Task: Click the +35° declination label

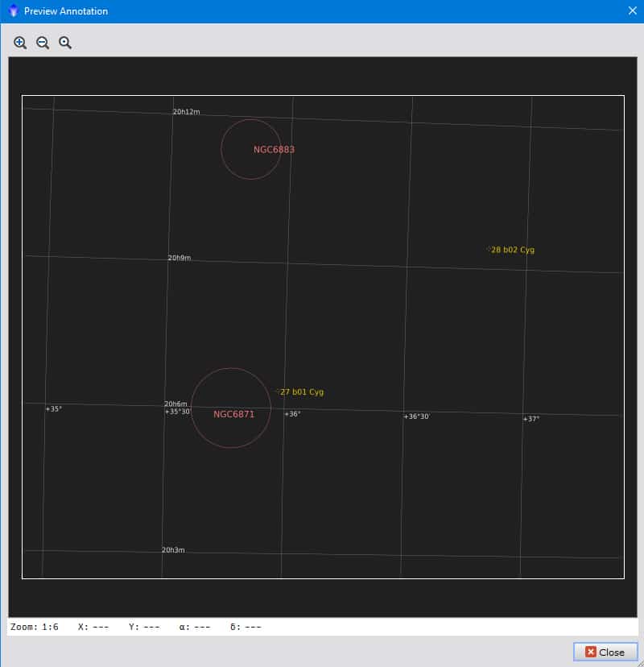Action: 54,408
